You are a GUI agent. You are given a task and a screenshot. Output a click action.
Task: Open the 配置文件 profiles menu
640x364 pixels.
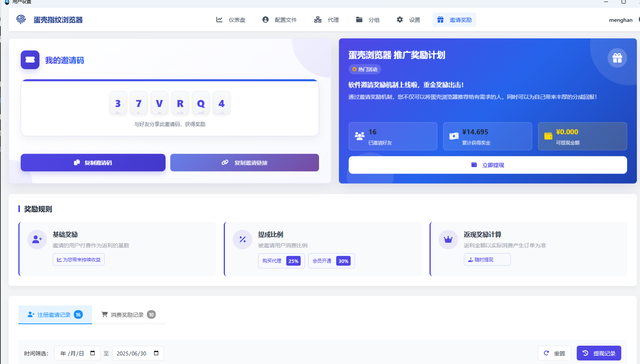[280, 20]
